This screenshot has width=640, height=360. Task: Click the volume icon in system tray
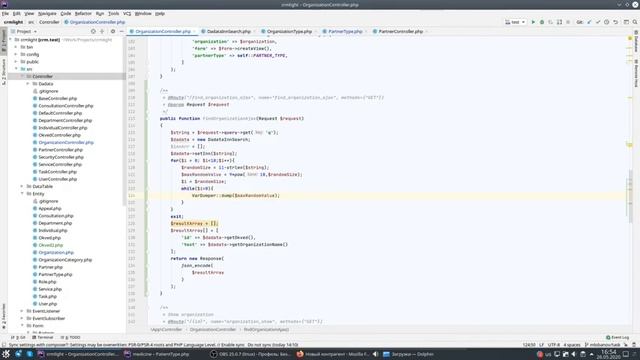coord(574,354)
